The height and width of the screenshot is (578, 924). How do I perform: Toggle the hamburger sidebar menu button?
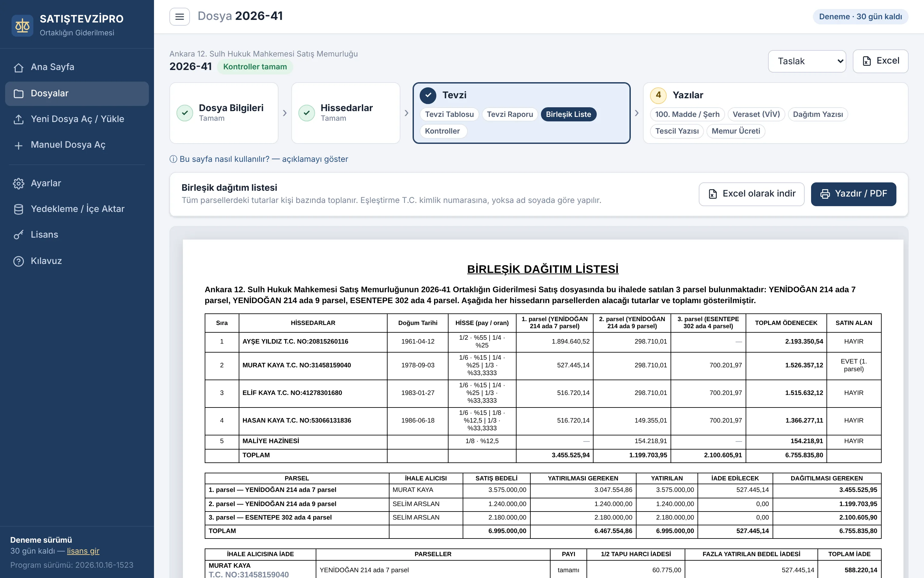pos(179,16)
